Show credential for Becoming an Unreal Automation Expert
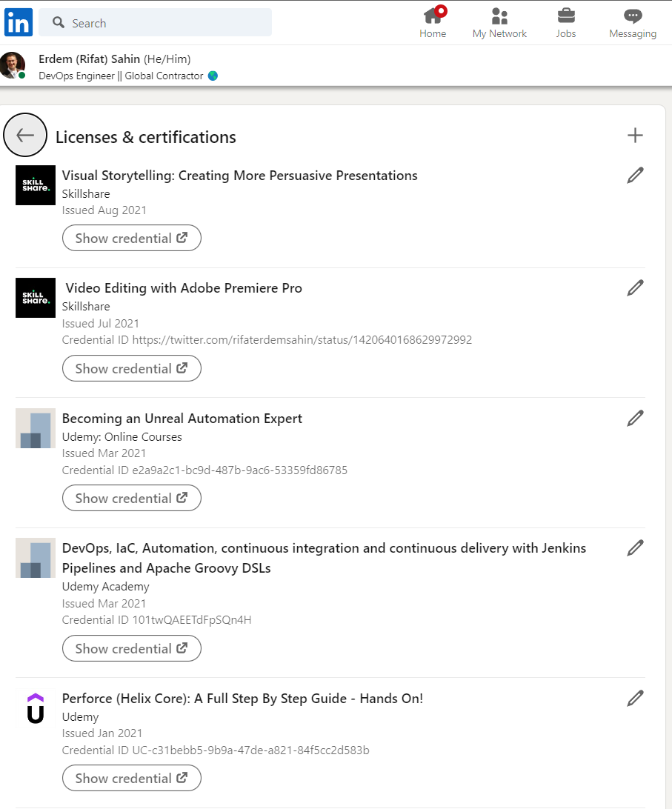672x809 pixels. pos(132,498)
